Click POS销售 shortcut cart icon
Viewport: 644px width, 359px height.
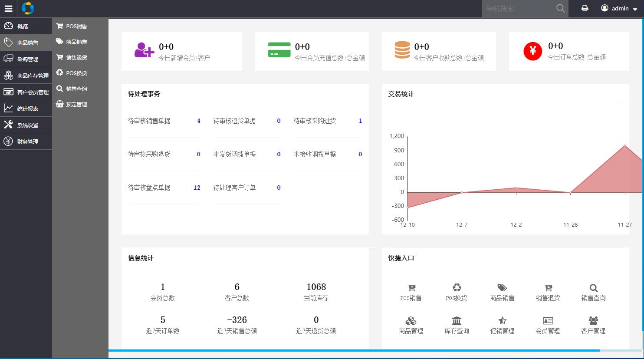[x=411, y=287]
